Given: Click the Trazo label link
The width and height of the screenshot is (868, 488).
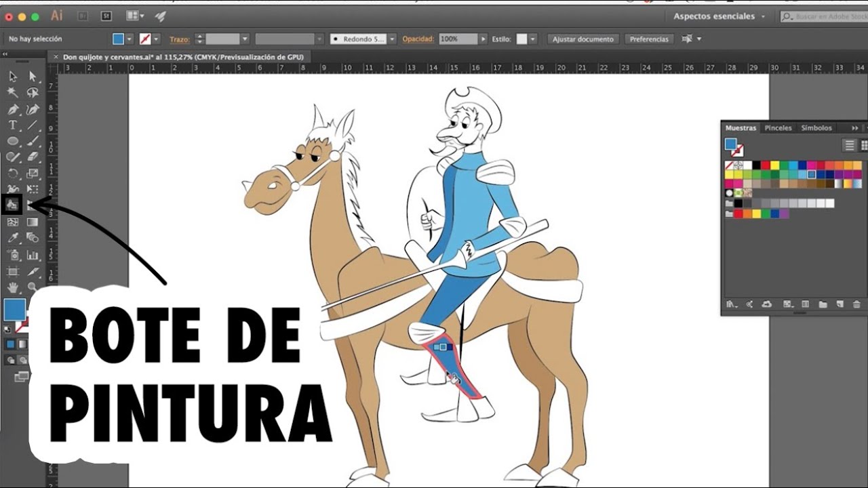Looking at the screenshot, I should pyautogui.click(x=179, y=39).
